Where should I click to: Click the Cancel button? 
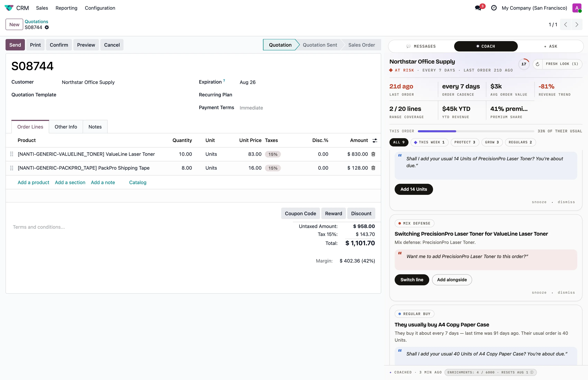[112, 45]
